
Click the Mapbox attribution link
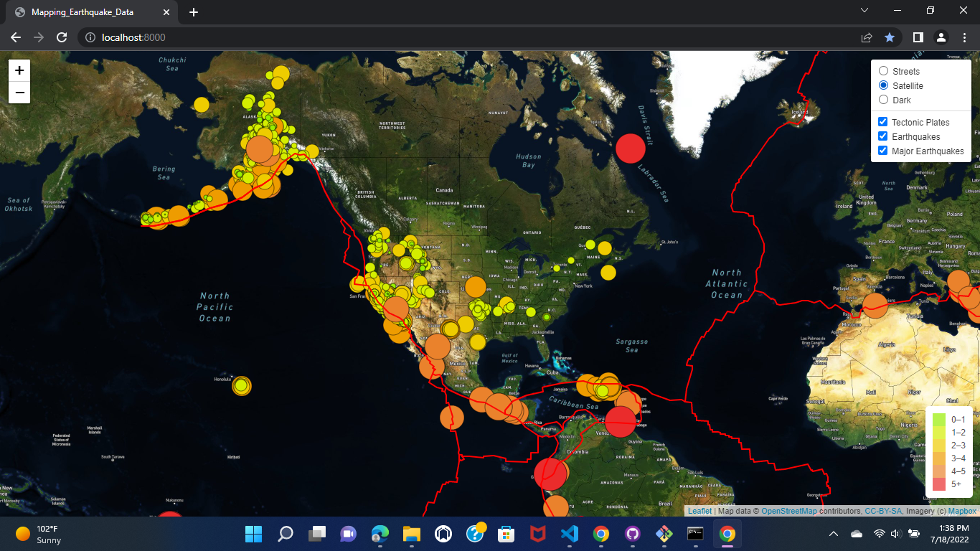[x=961, y=511]
